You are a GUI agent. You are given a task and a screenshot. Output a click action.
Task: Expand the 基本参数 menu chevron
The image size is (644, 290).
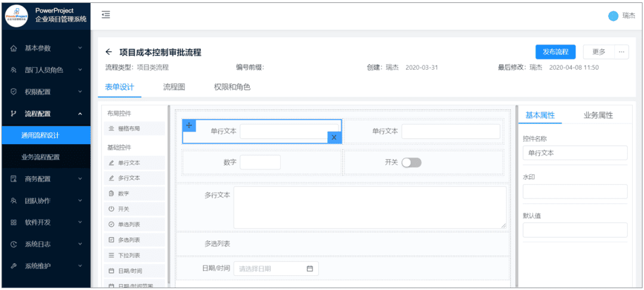pos(80,48)
